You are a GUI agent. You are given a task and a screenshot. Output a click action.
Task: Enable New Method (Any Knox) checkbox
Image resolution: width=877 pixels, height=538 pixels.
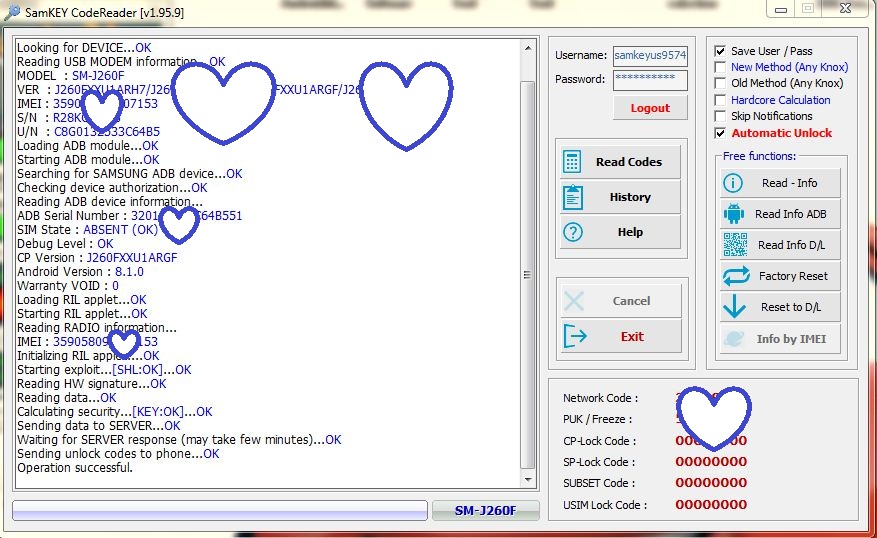point(720,67)
